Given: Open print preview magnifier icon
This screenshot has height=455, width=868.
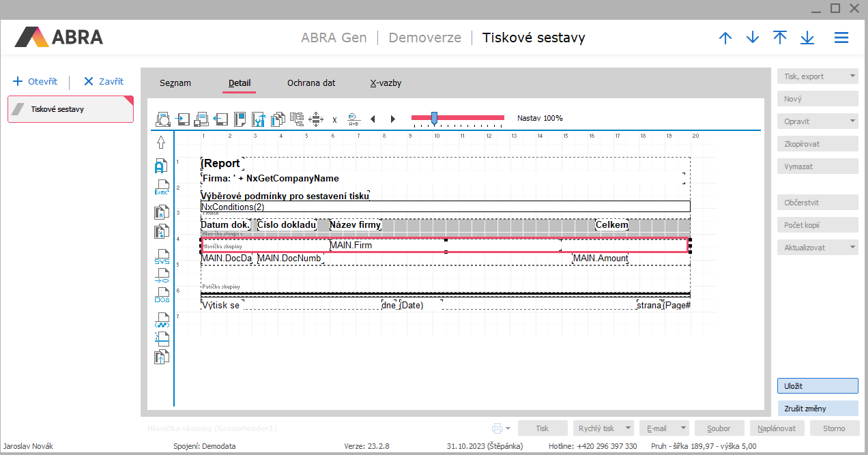Looking at the screenshot, I should click(x=163, y=119).
